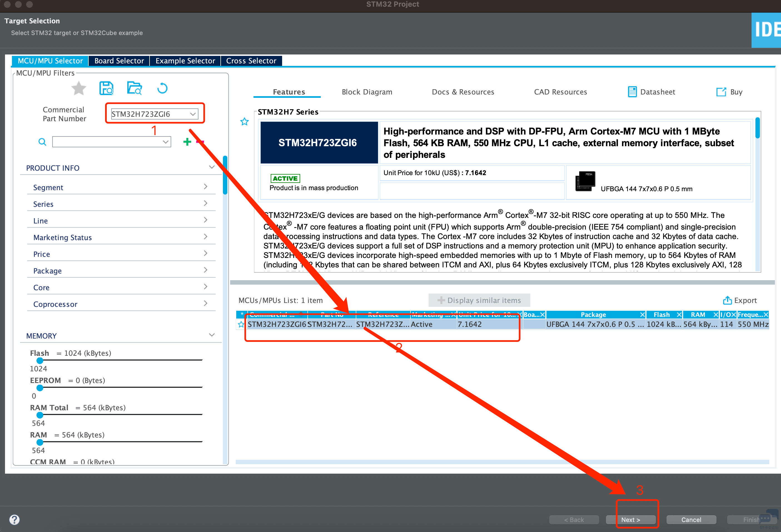Select the STM32H723ZGI6 row in MCU list
The image size is (781, 532).
[x=503, y=324]
